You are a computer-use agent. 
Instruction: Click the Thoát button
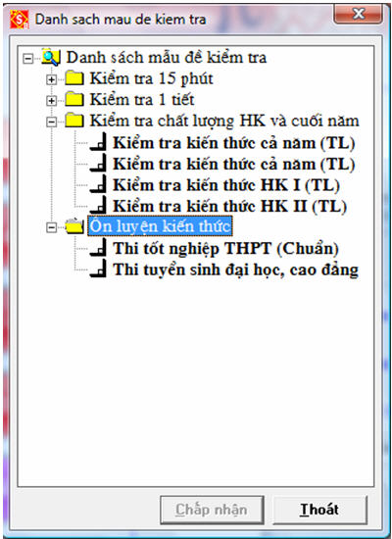coord(319,510)
